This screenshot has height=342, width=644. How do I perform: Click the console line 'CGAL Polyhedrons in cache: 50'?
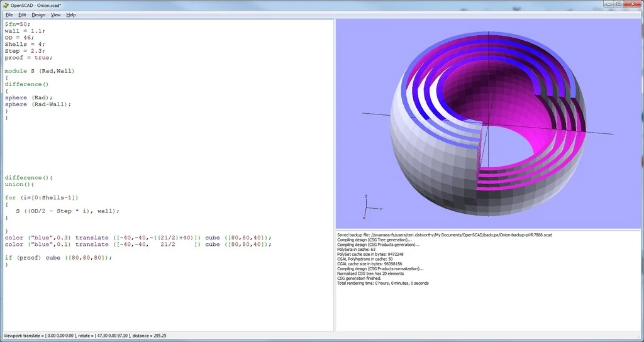click(365, 259)
